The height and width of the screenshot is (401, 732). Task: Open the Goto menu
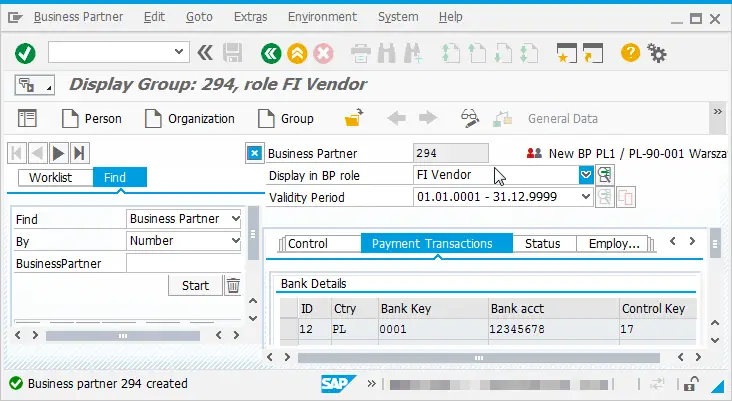tap(199, 17)
